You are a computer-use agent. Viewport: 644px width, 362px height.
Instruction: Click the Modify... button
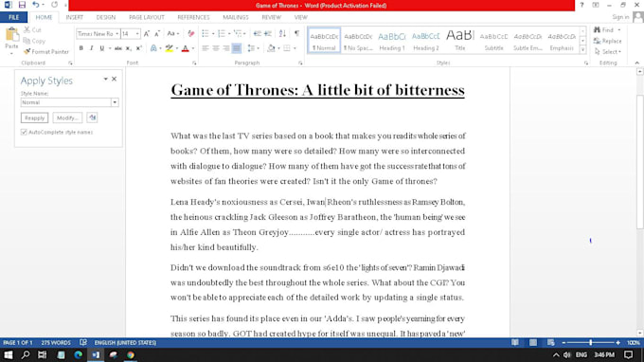pyautogui.click(x=67, y=118)
